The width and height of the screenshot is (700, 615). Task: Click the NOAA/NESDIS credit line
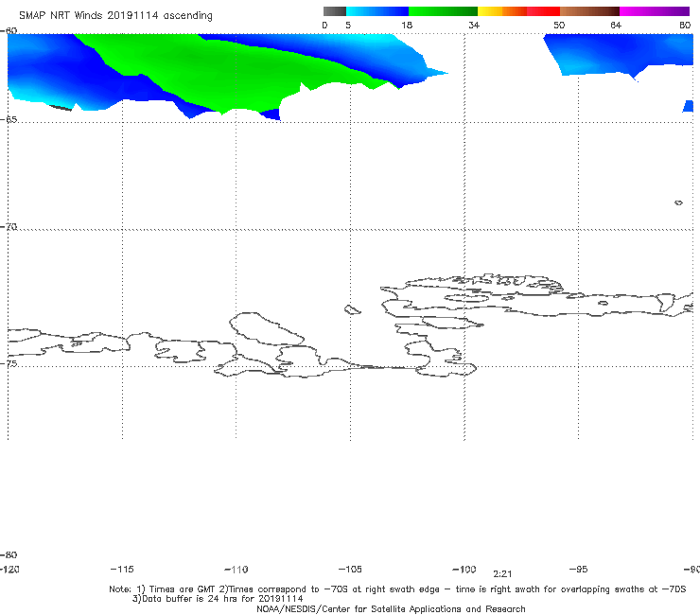click(x=391, y=609)
